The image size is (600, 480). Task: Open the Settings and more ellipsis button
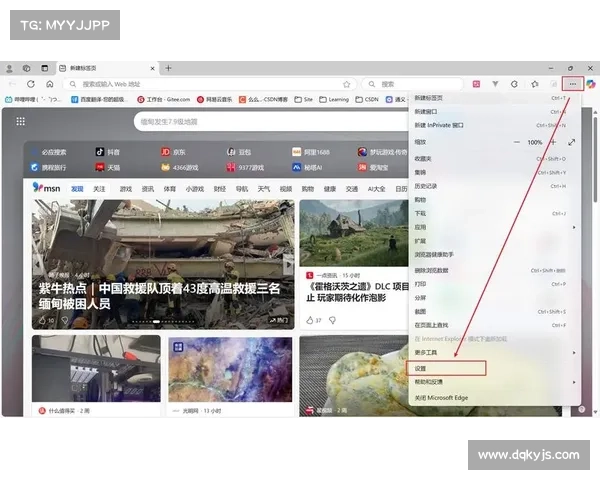click(x=572, y=84)
